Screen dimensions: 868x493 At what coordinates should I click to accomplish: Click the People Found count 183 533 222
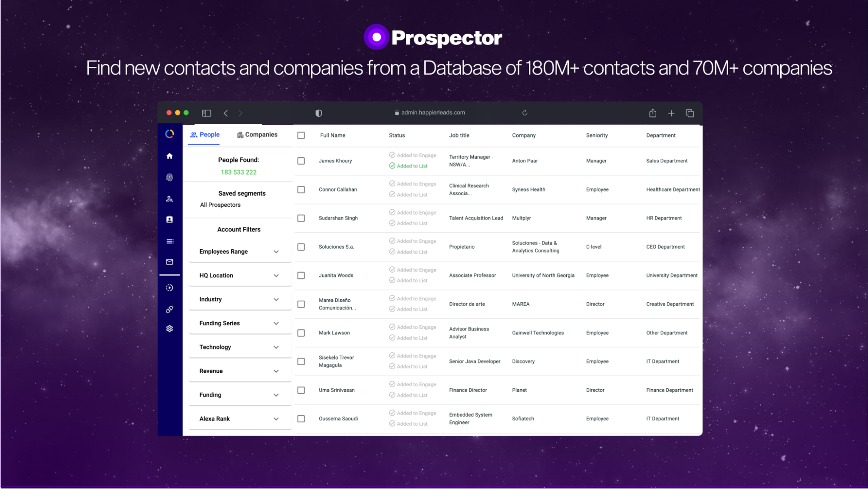coord(238,172)
